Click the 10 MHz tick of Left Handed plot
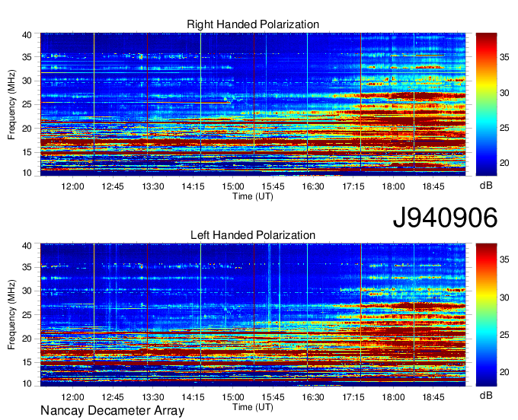This screenshot has height=420, width=518. (x=27, y=383)
